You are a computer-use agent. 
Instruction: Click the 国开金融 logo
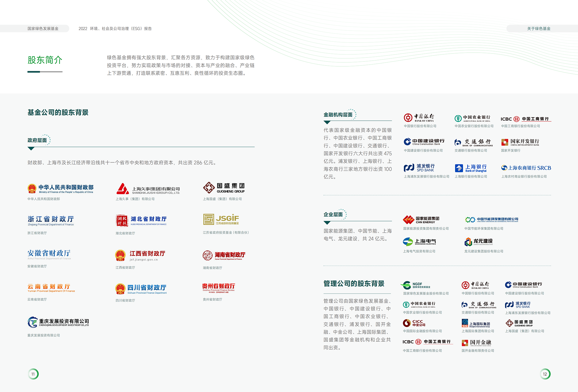coord(476,343)
